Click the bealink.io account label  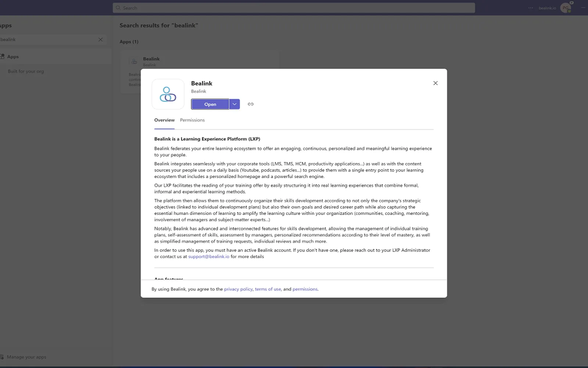click(x=547, y=8)
